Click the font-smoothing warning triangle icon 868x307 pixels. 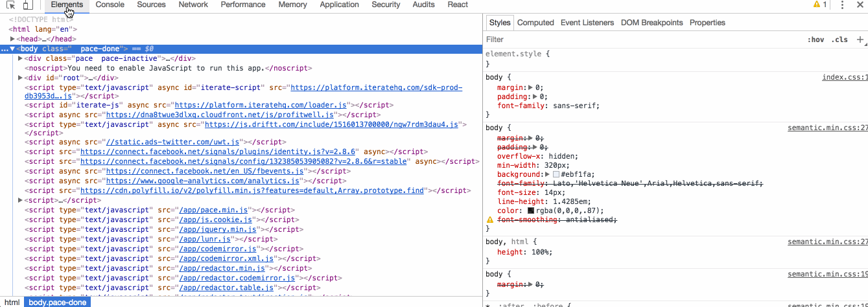[490, 220]
